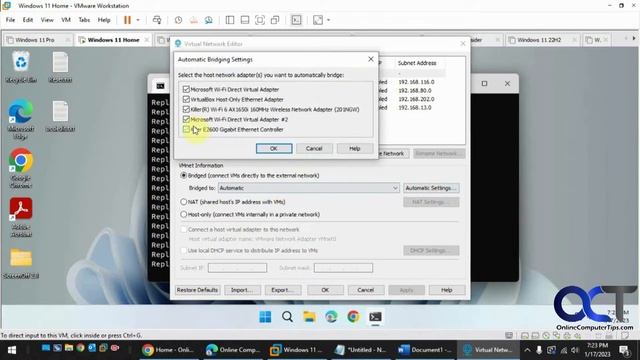The height and width of the screenshot is (360, 640).
Task: Click Cancel in Automatic Bridging Settings
Action: [314, 149]
